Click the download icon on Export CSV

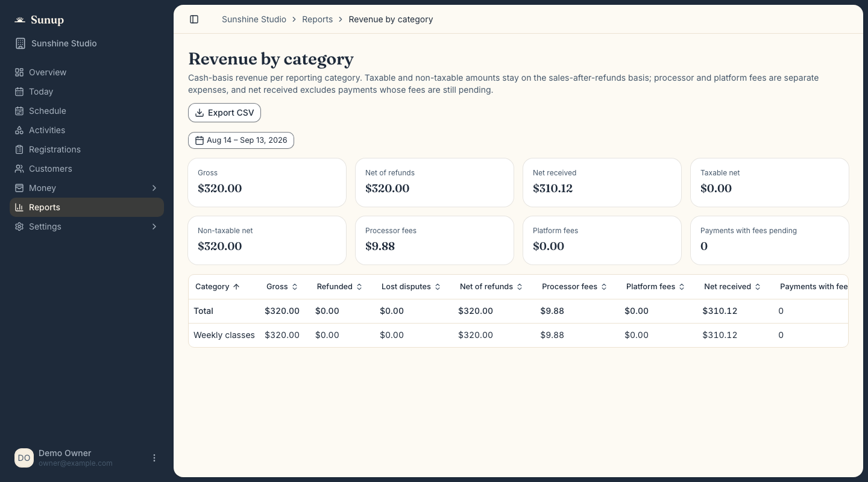point(200,113)
